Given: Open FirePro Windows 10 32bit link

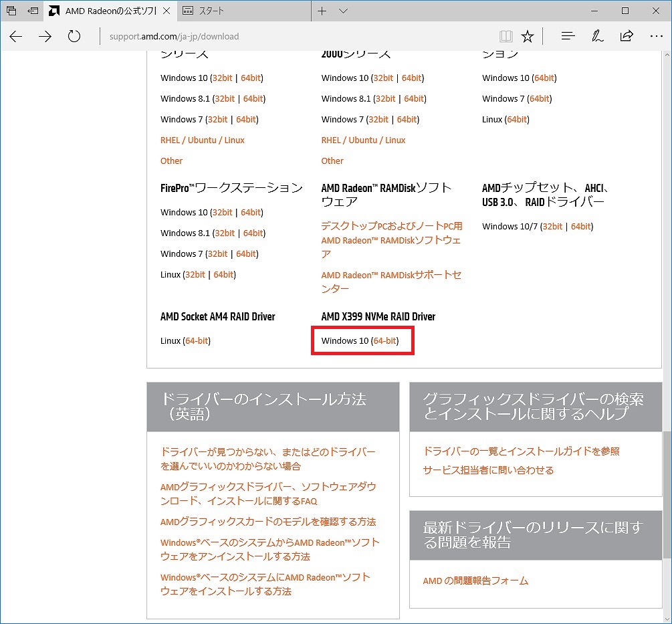Looking at the screenshot, I should tap(223, 212).
